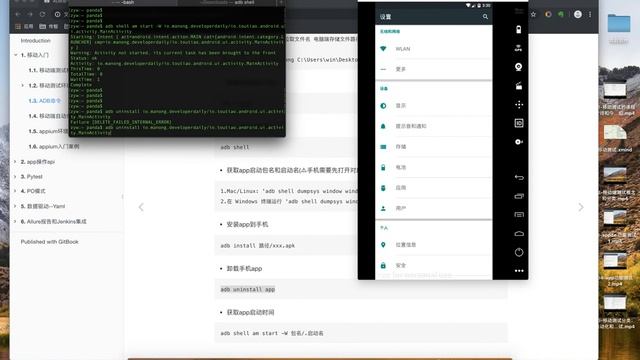Screen dimensions: 640x360
Task: Tap the search icon in Android Settings
Action: 485,17
